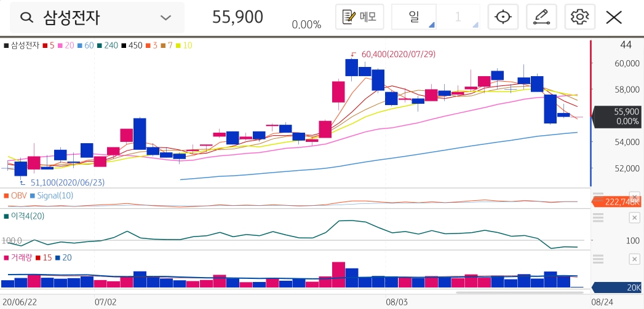Toggle the 10-day moving average legend
The height and width of the screenshot is (309, 644).
183,45
